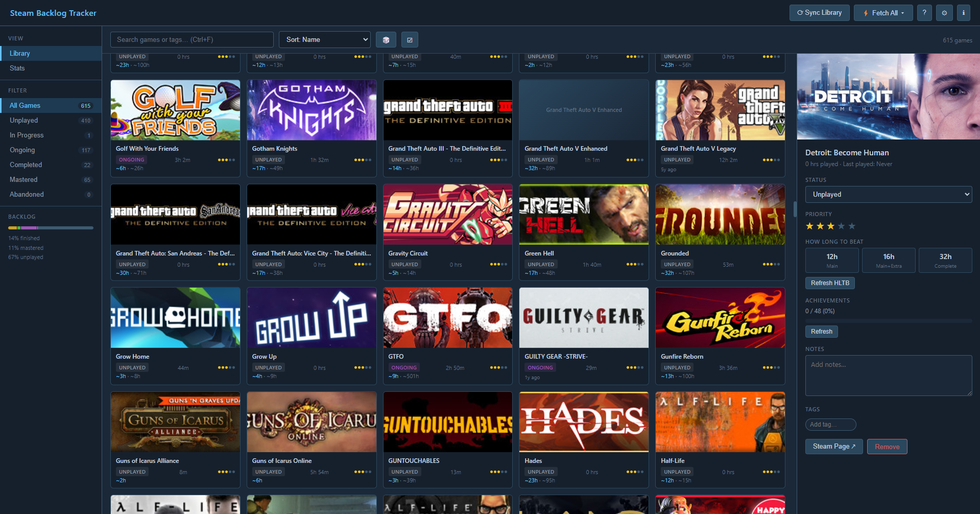Click the Add tag input

(830, 425)
